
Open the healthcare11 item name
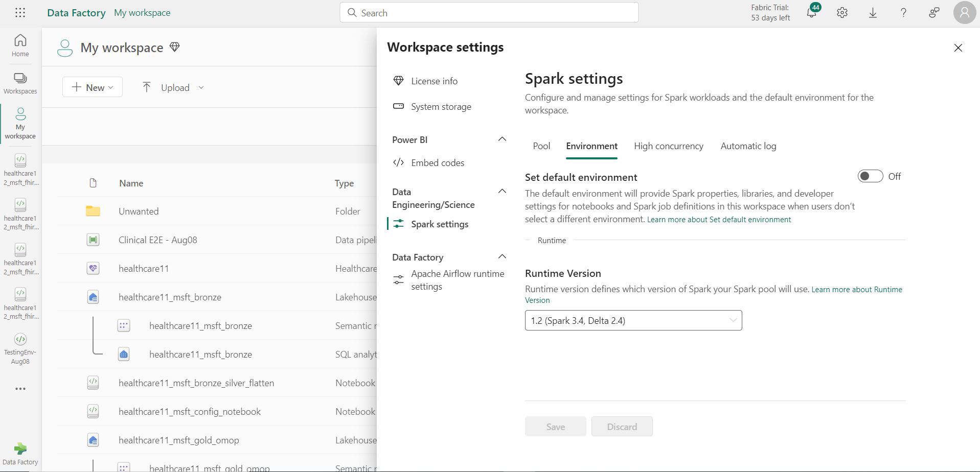point(144,268)
